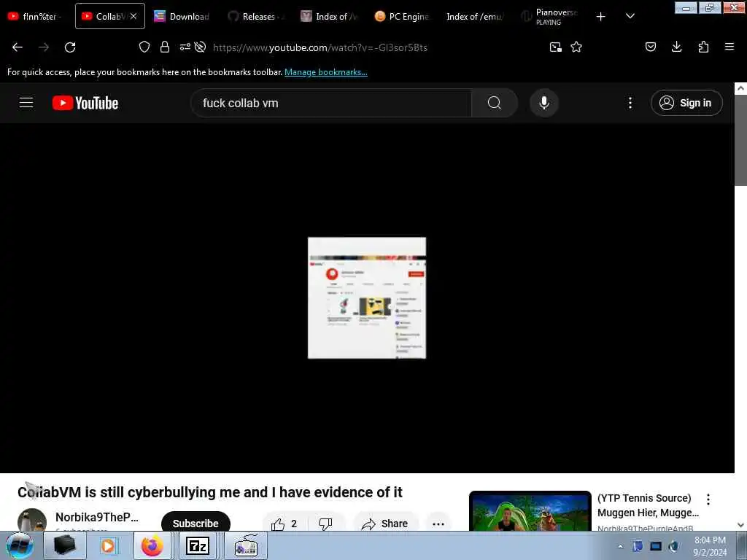The width and height of the screenshot is (747, 560).
Task: Switch to the PC Engine tab
Action: pos(403,16)
